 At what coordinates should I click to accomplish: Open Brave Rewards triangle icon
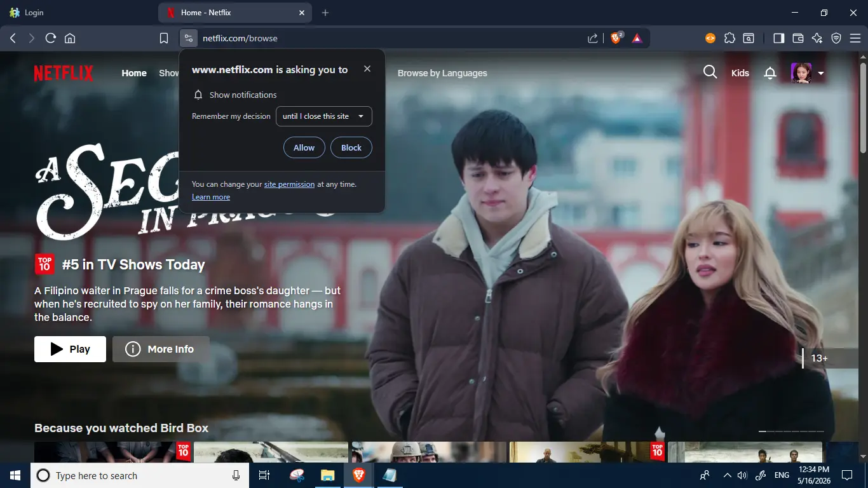click(637, 38)
